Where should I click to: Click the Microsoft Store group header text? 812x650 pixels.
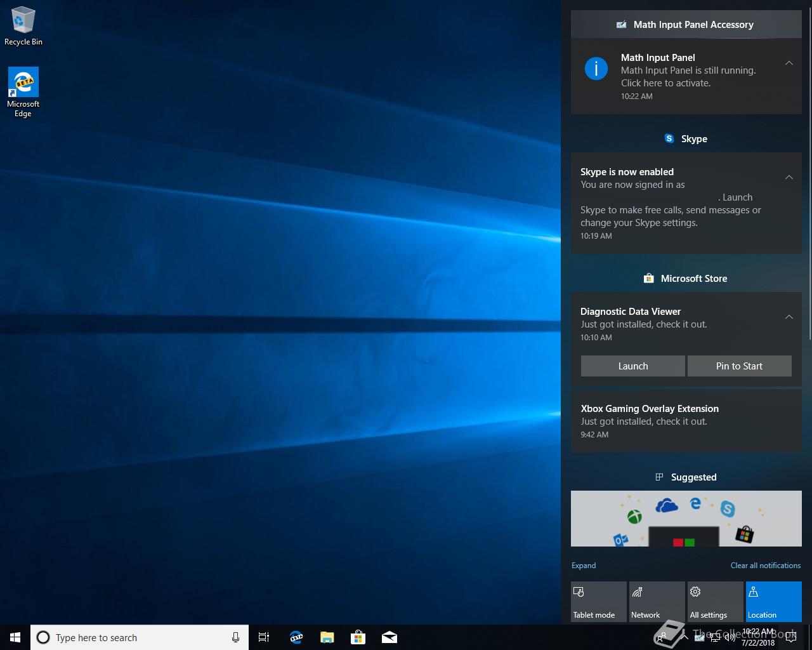(x=694, y=278)
